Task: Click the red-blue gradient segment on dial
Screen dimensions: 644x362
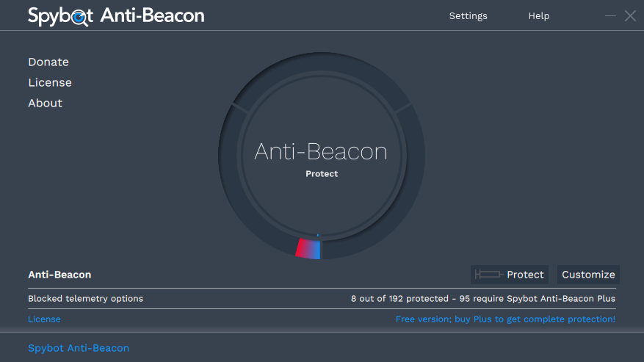Action: pos(308,249)
